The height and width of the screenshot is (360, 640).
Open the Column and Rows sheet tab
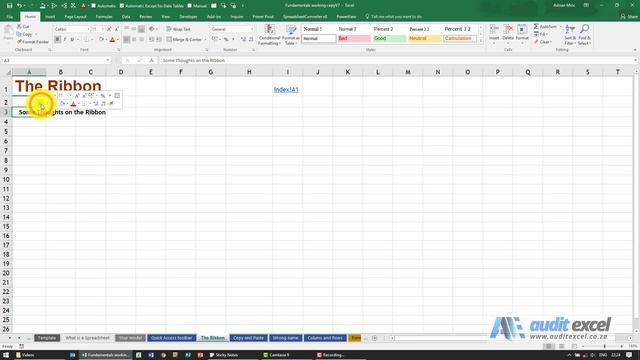[x=325, y=338]
